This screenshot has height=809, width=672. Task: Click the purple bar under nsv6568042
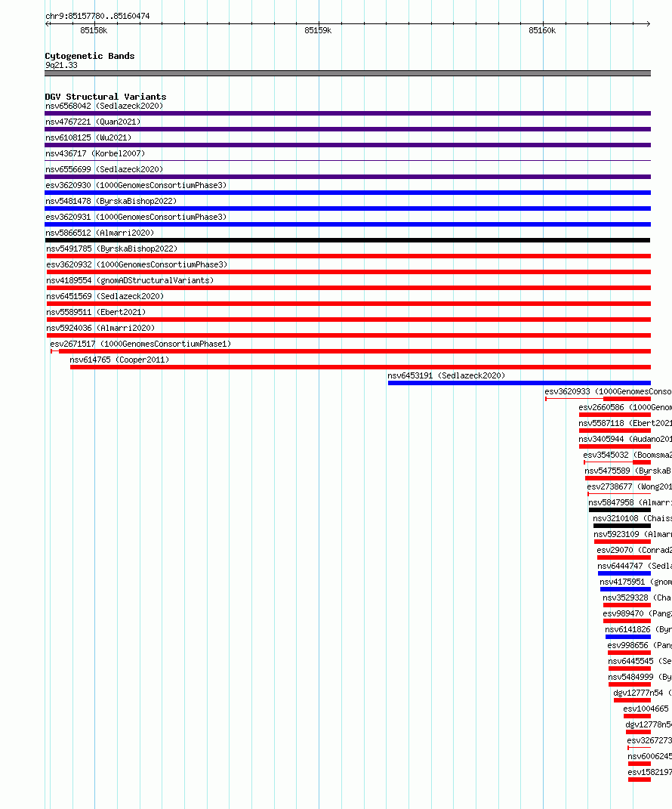(347, 113)
